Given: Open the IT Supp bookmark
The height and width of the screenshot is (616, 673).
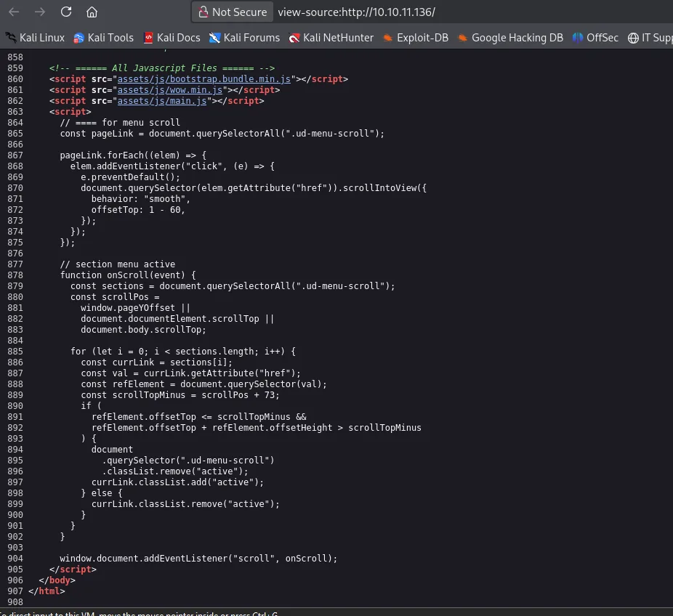Looking at the screenshot, I should tap(650, 38).
